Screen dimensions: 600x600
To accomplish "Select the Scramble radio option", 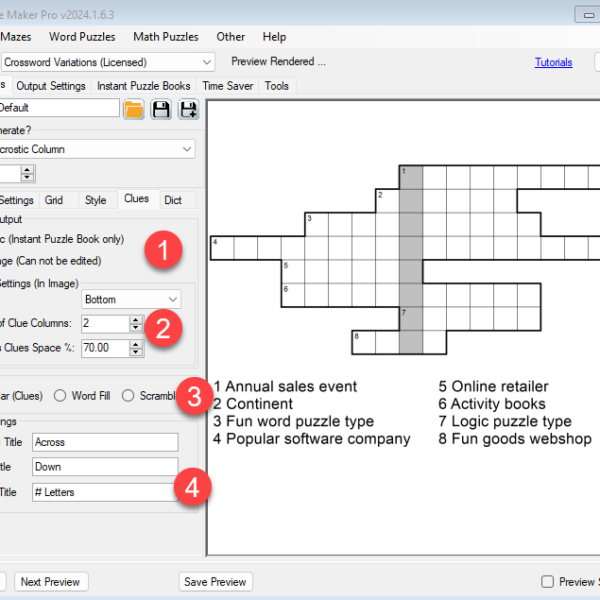I will tap(129, 395).
